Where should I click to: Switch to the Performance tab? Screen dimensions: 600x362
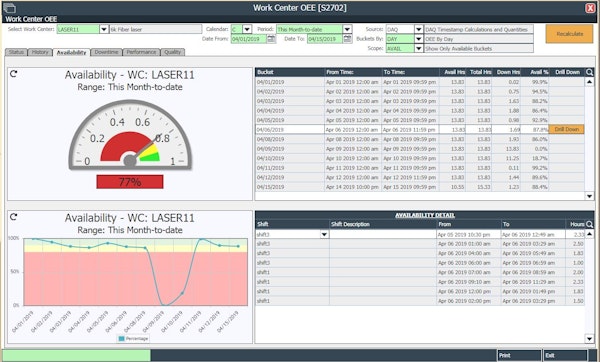(x=141, y=52)
